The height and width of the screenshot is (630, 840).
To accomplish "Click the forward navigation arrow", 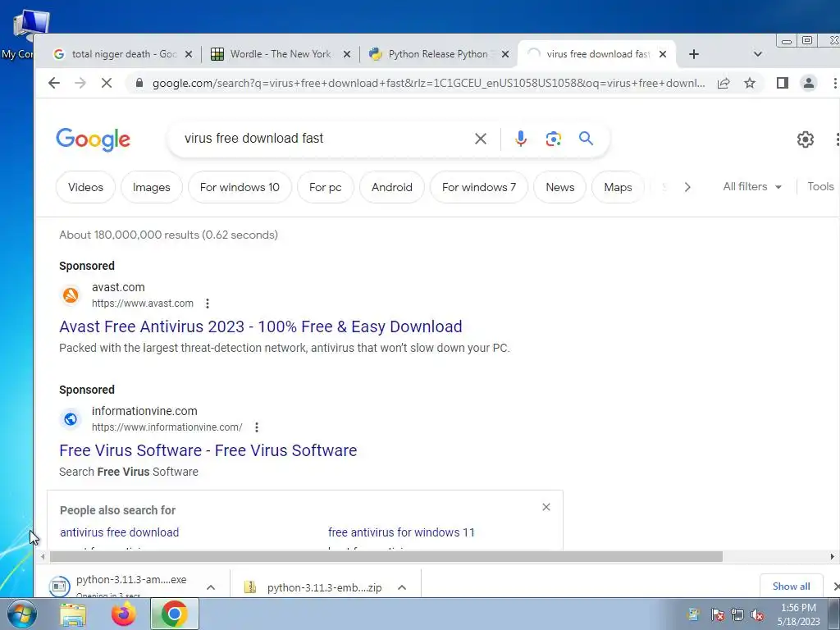I will (80, 83).
